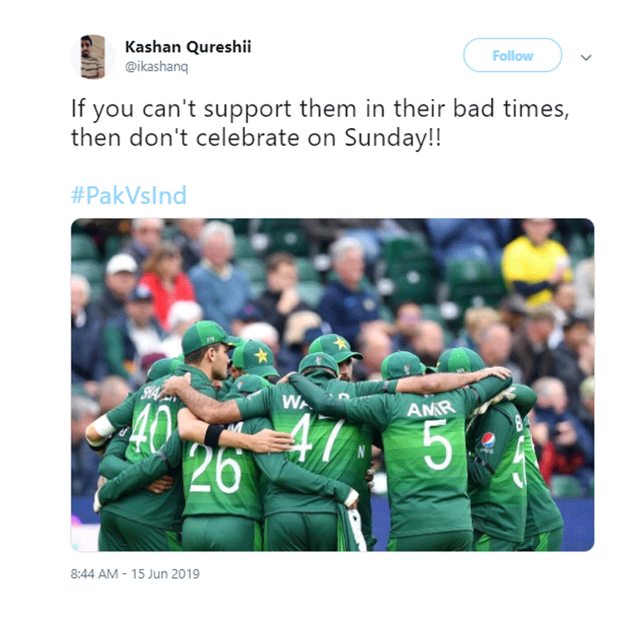Open the @ikashanq handle link
Image resolution: width=644 pixels, height=644 pixels.
click(x=156, y=67)
